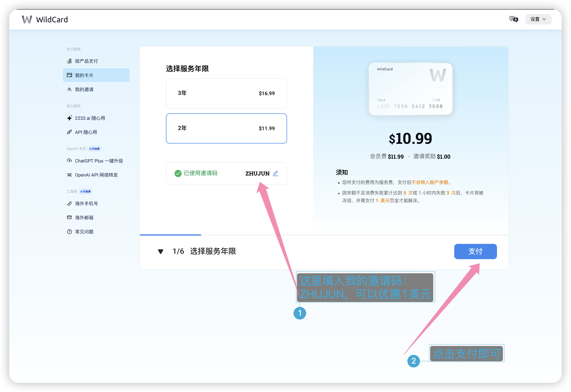571x392 pixels.
Task: Click the 邀请奖励 $1.00 text
Action: (432, 156)
